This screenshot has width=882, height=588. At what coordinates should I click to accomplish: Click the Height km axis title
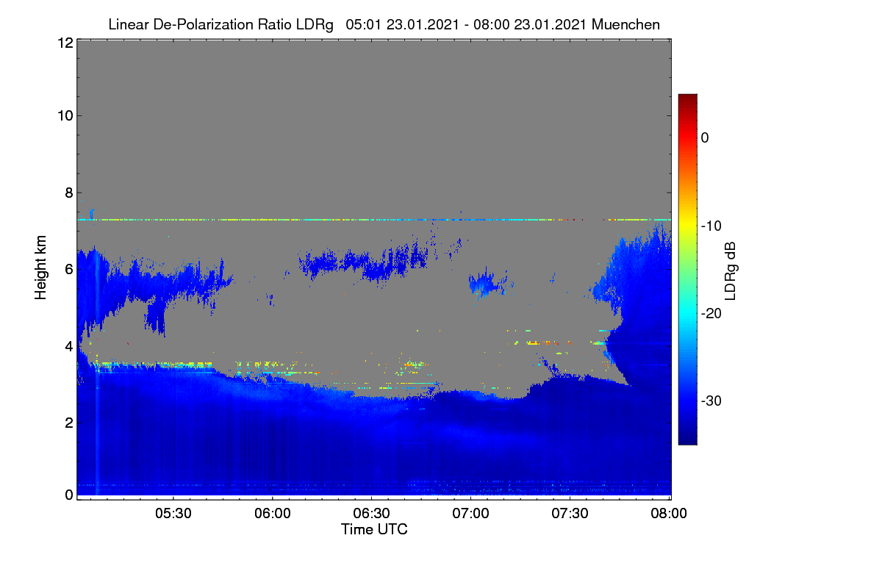pos(41,268)
